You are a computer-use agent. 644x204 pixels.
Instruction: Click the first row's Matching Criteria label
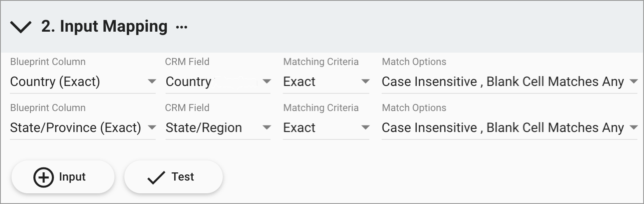[x=321, y=62]
